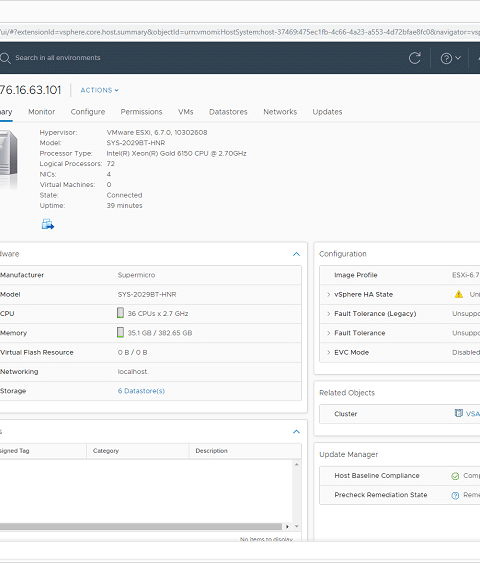The image size is (480, 563).
Task: Click the '39 minutes' uptime value
Action: tap(124, 206)
